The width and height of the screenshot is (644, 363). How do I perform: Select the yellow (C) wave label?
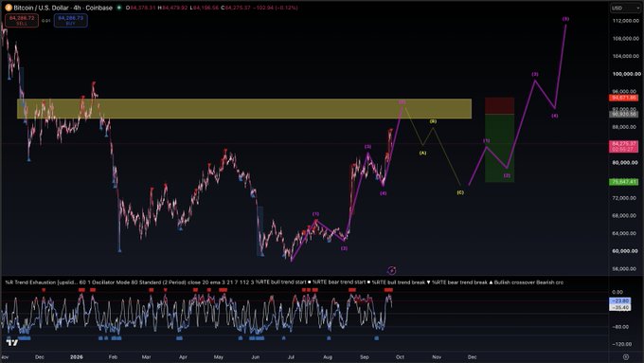click(x=460, y=192)
